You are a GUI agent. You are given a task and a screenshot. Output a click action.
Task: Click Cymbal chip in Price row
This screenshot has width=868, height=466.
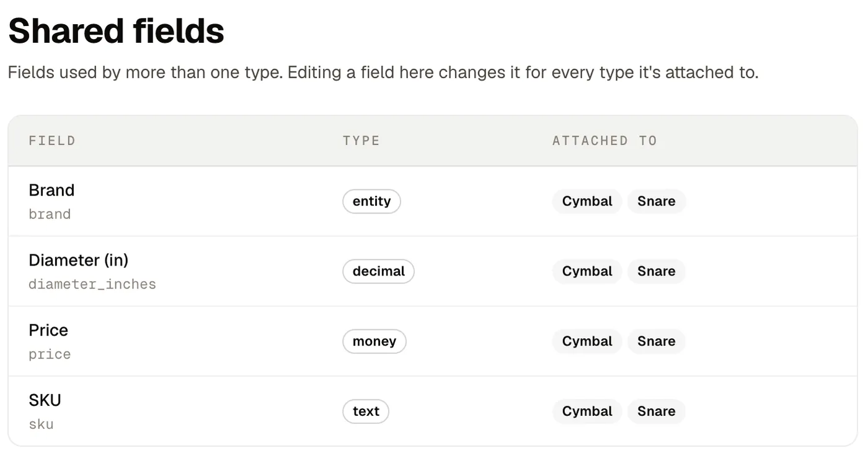587,341
